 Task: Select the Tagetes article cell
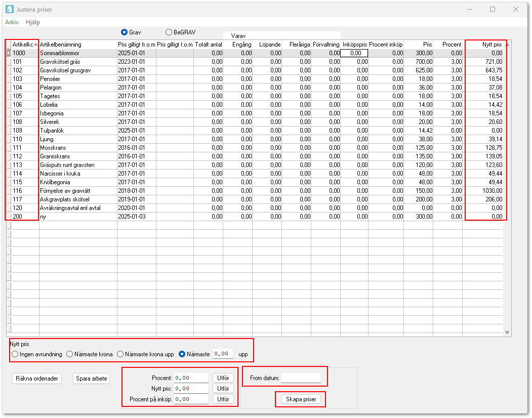pyautogui.click(x=78, y=96)
